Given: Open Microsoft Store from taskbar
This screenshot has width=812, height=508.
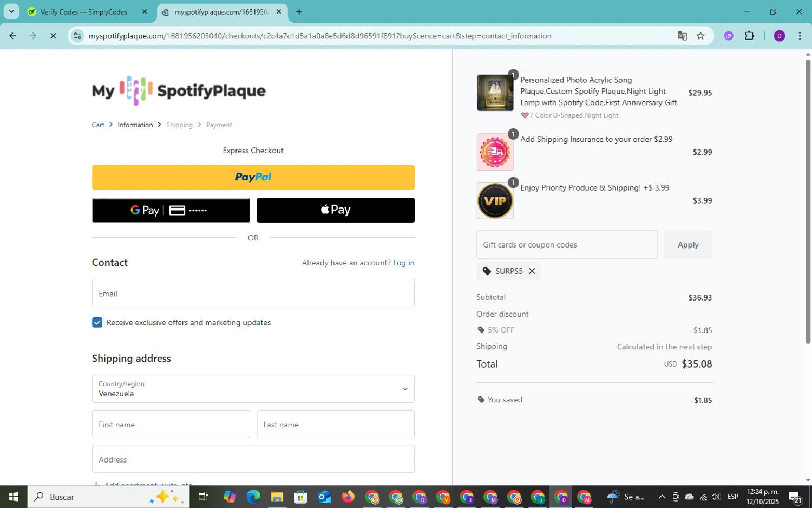Looking at the screenshot, I should (300, 497).
